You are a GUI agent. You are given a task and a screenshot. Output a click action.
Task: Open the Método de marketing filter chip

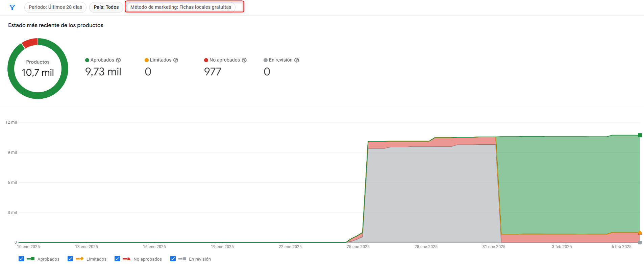click(x=181, y=7)
